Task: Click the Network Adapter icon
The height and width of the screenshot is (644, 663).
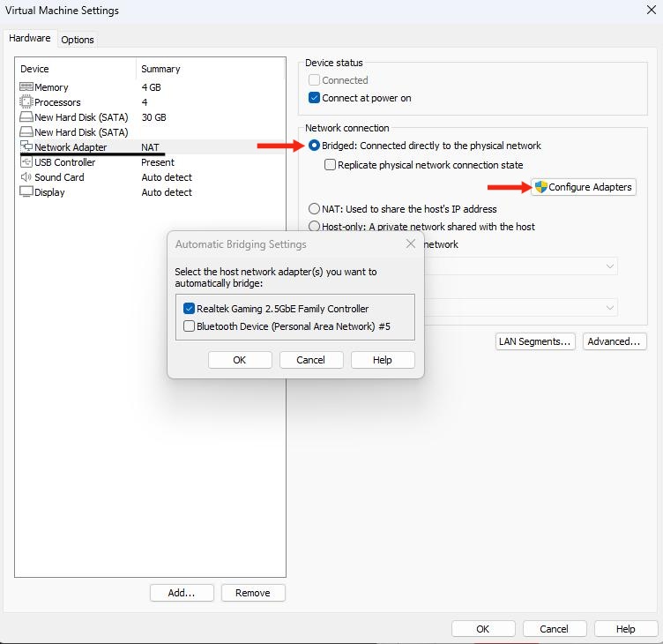Action: 26,147
